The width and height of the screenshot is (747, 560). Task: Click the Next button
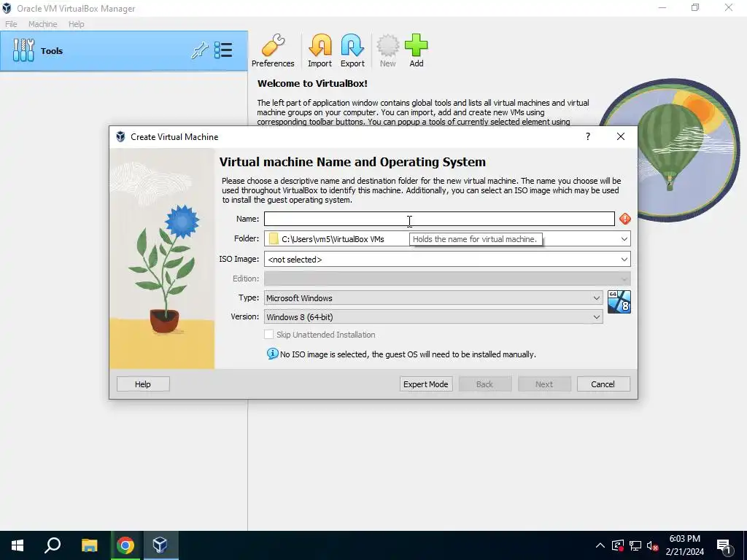(544, 384)
